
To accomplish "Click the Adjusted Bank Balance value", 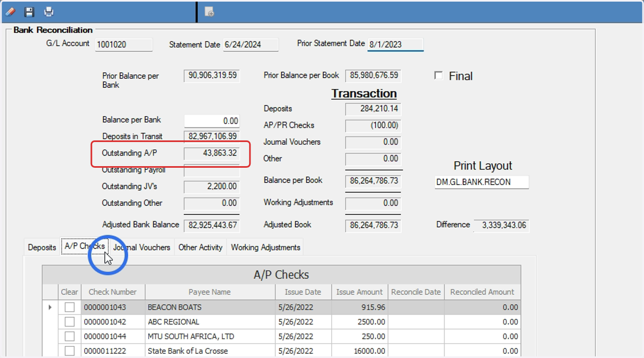I will (211, 225).
